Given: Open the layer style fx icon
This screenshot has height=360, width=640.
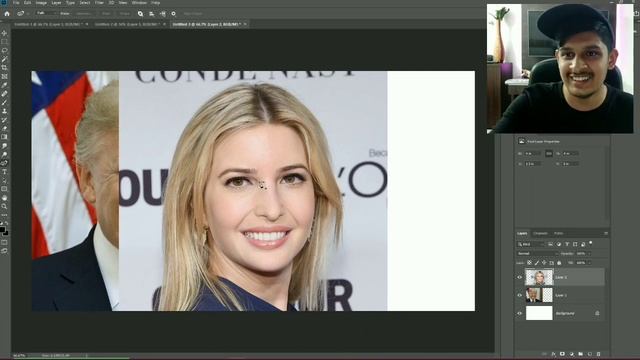Looking at the screenshot, I should coord(553,354).
